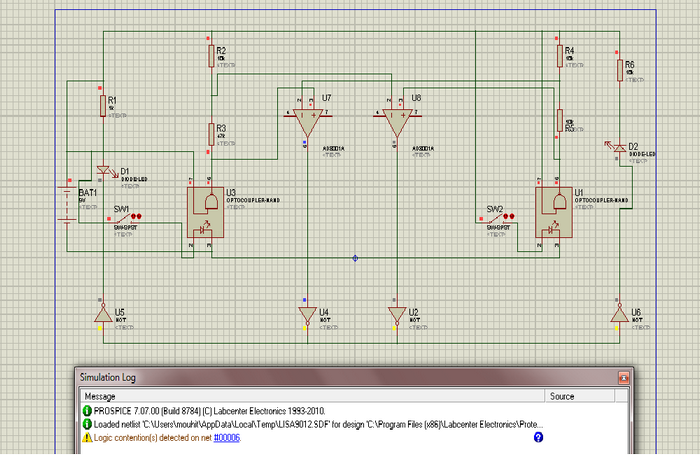Open the net #00006 link
The height and width of the screenshot is (455, 700).
coord(227,438)
